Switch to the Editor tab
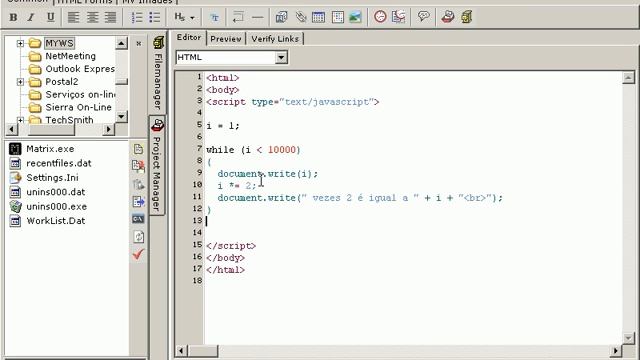Image resolution: width=640 pixels, height=360 pixels. (x=189, y=38)
